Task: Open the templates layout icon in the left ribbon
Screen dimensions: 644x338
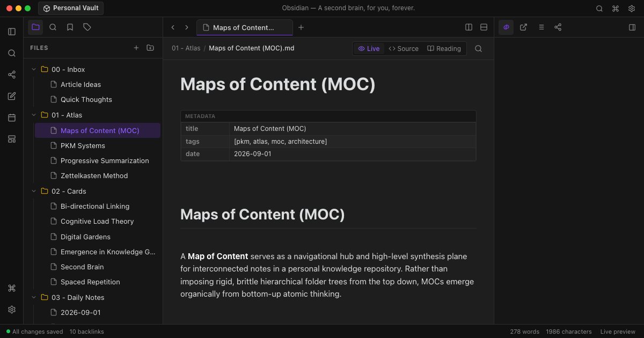Action: click(x=12, y=139)
